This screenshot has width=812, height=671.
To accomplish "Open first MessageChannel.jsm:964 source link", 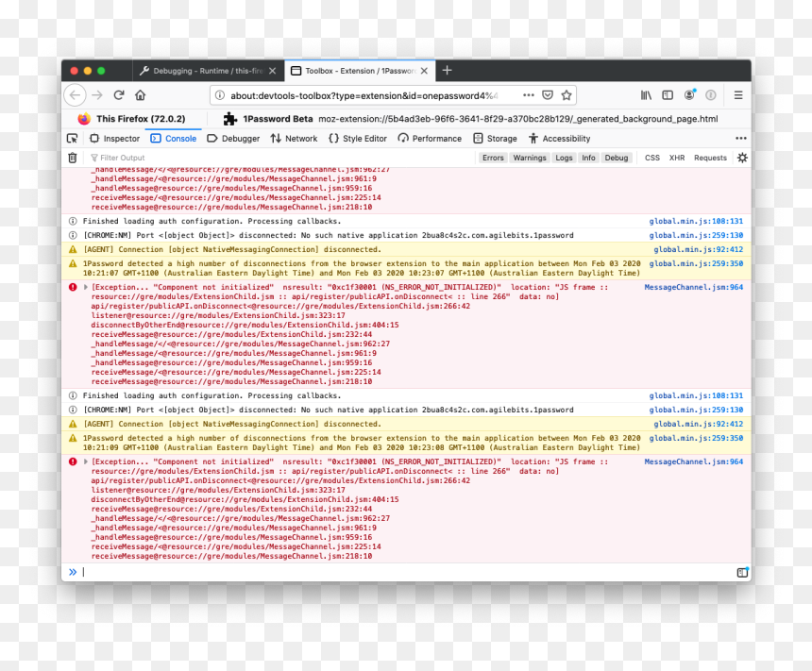I will click(x=693, y=287).
